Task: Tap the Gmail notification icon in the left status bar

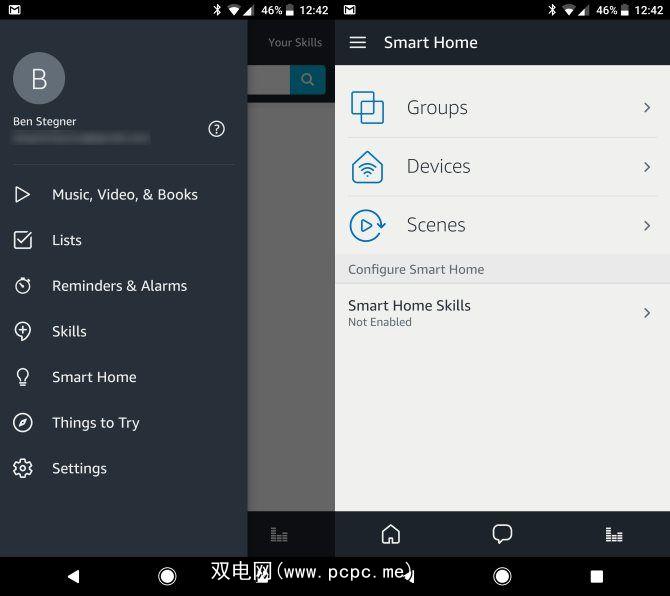Action: pos(15,10)
